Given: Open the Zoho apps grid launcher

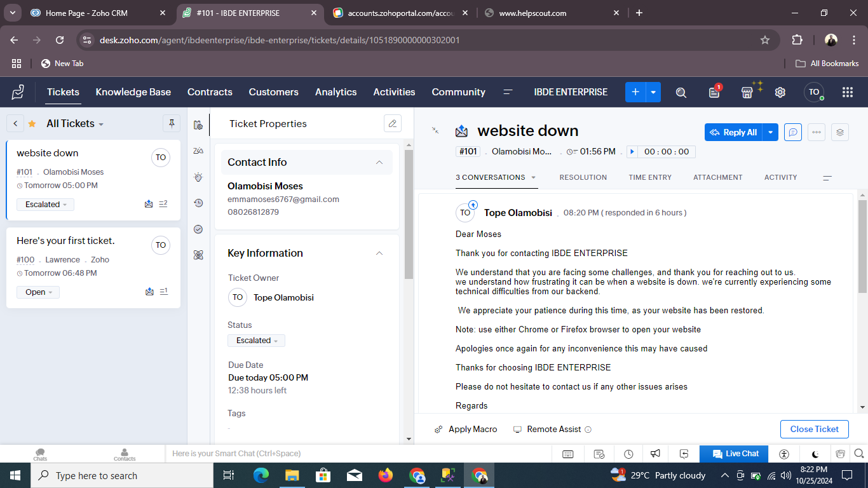Looking at the screenshot, I should pyautogui.click(x=847, y=92).
